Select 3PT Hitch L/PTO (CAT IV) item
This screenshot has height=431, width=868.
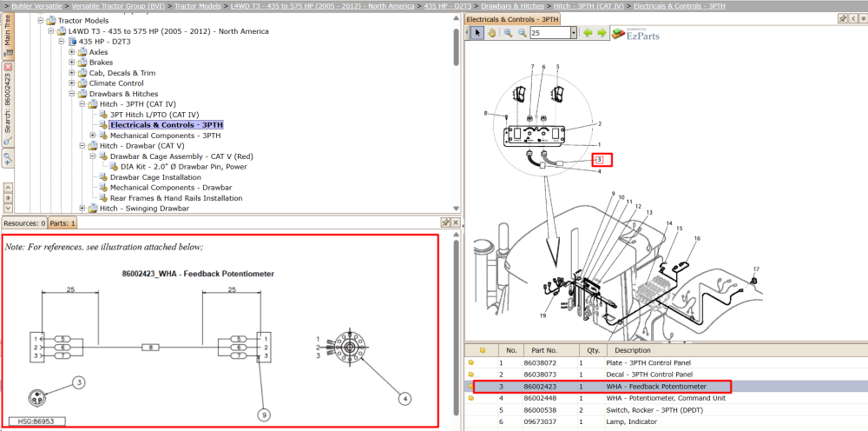pyautogui.click(x=155, y=115)
